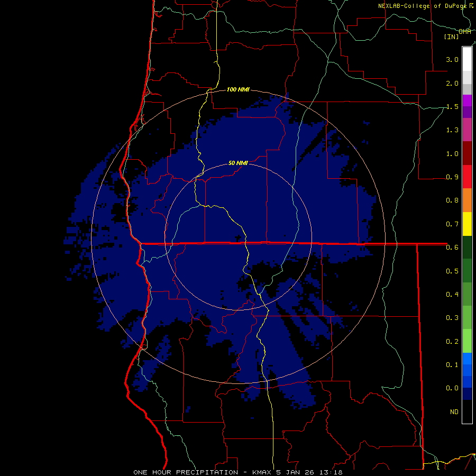The image size is (476, 476).
Task: Click the 1.3 legend value
Action: (452, 130)
